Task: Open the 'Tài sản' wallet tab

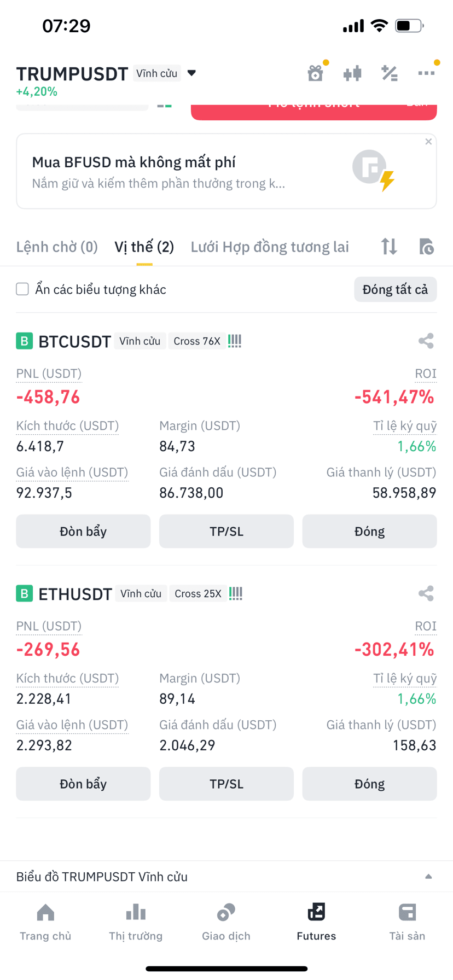Action: [407, 922]
